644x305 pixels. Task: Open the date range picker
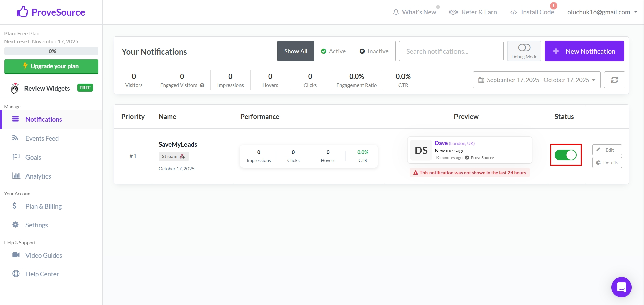point(536,80)
